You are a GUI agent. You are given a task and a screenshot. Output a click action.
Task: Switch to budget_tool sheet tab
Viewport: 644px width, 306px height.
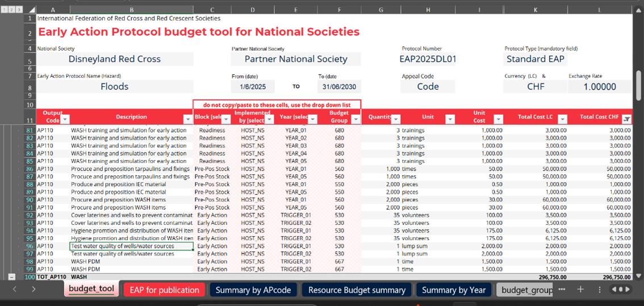click(x=91, y=290)
